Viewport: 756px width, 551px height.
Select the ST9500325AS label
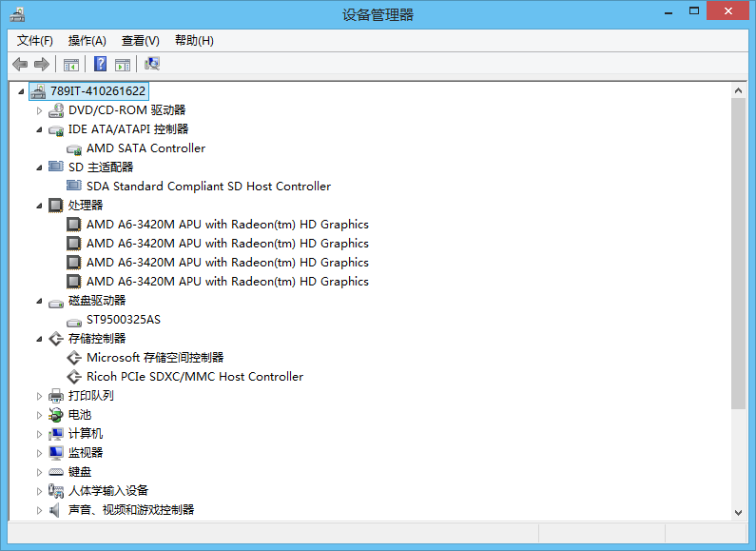coord(124,320)
